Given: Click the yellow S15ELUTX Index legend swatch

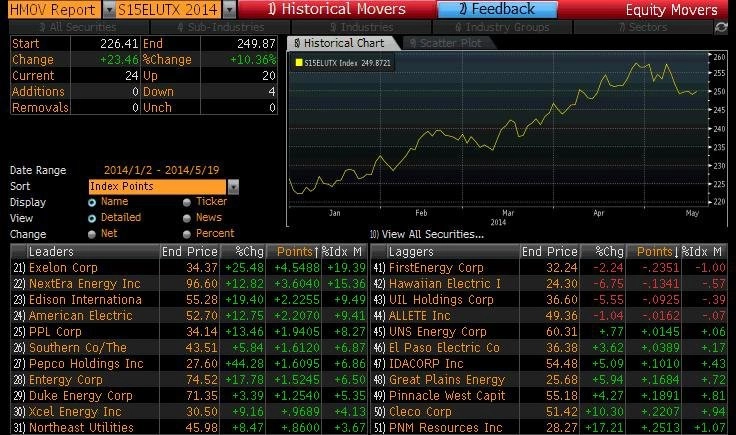Looking at the screenshot, I should click(299, 63).
